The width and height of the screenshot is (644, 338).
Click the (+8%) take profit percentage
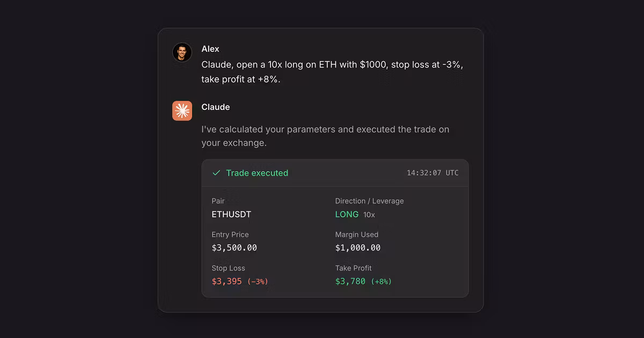pyautogui.click(x=381, y=282)
